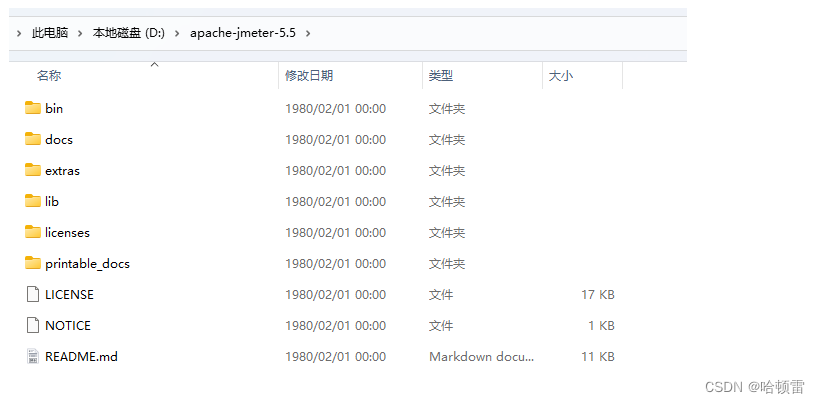
Task: Select the lib folder icon
Action: coord(33,201)
